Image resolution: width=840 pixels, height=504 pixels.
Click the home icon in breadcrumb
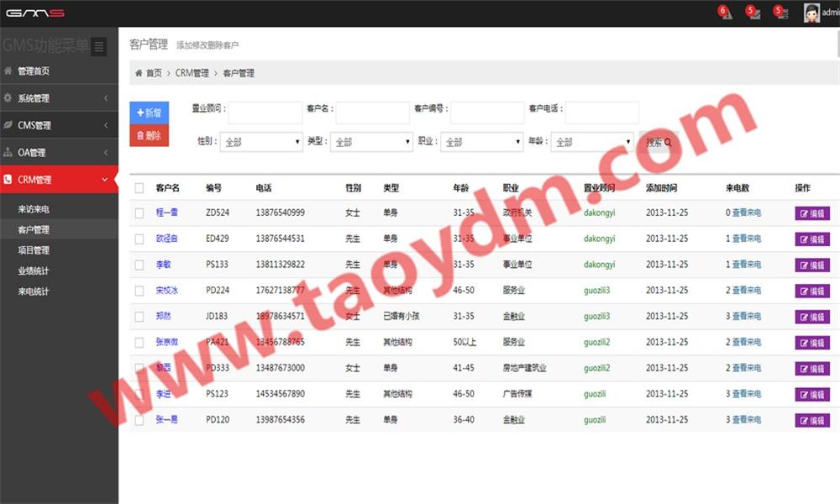click(139, 73)
